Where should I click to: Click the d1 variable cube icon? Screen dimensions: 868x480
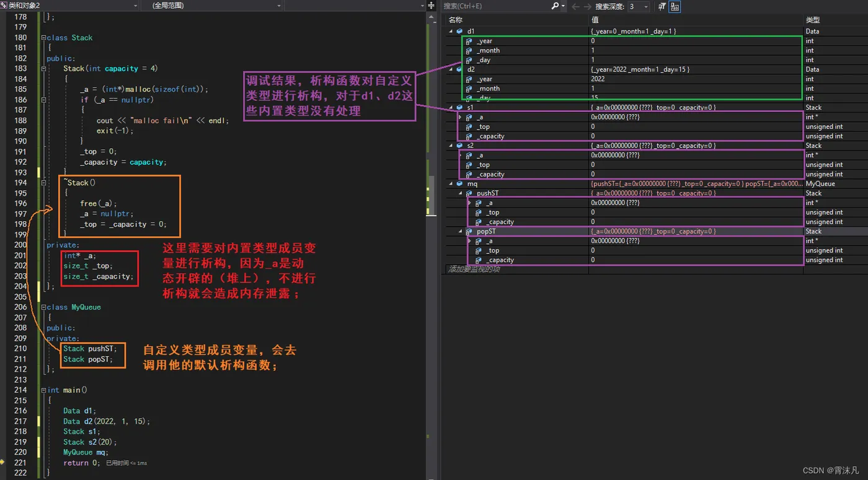click(x=459, y=31)
